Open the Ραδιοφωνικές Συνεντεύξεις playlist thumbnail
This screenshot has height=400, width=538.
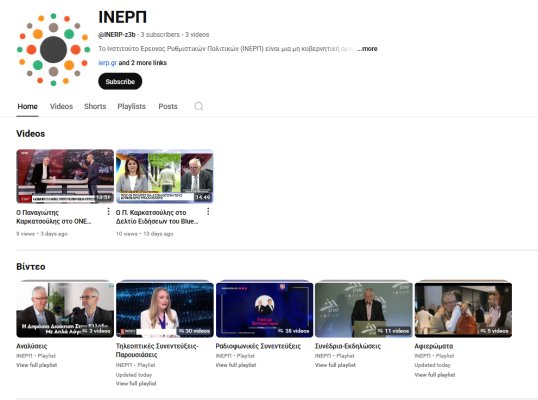(x=264, y=310)
